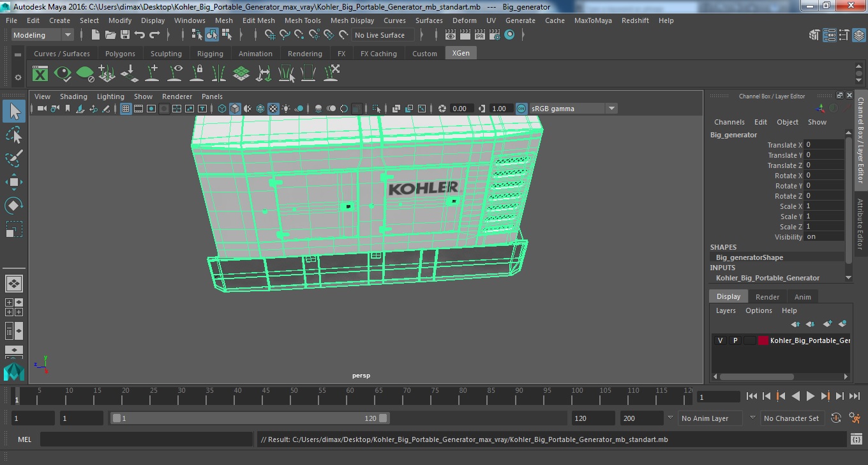Activate the Move tool in toolbox
Image resolution: width=868 pixels, height=465 pixels.
tap(14, 182)
